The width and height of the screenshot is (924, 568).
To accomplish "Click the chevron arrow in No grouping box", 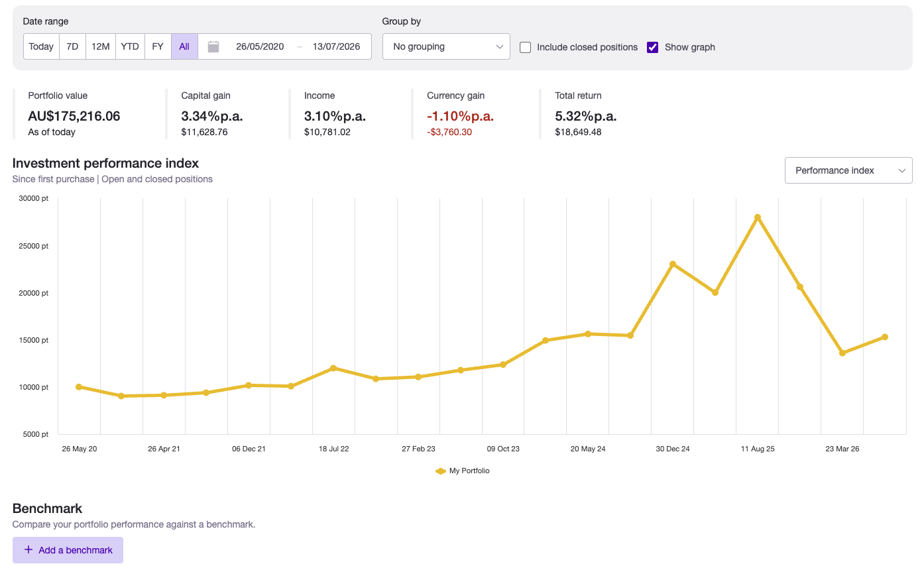I will tap(499, 46).
